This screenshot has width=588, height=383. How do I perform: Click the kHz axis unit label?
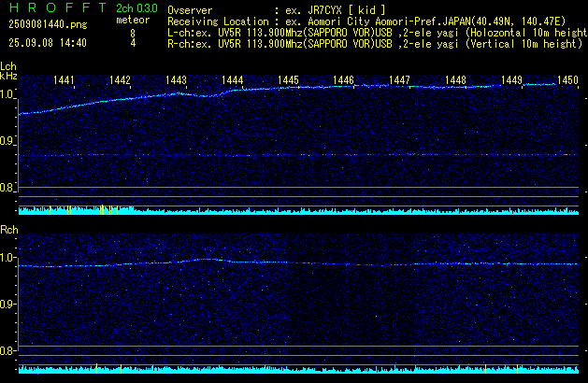click(8, 76)
